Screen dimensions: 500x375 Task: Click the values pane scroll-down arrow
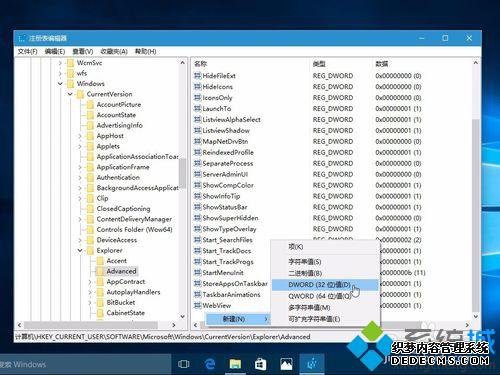pyautogui.click(x=476, y=316)
